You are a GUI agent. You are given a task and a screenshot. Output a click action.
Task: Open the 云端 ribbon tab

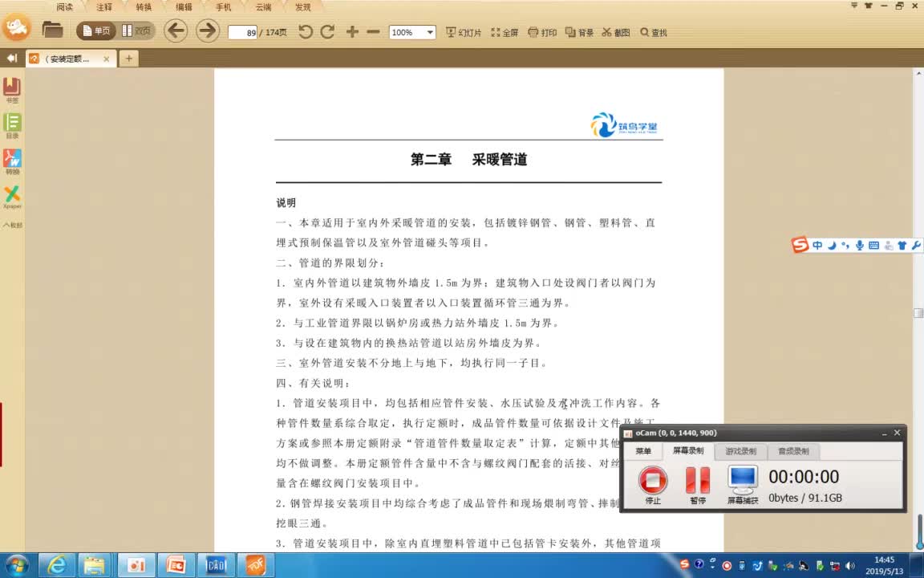coord(263,7)
